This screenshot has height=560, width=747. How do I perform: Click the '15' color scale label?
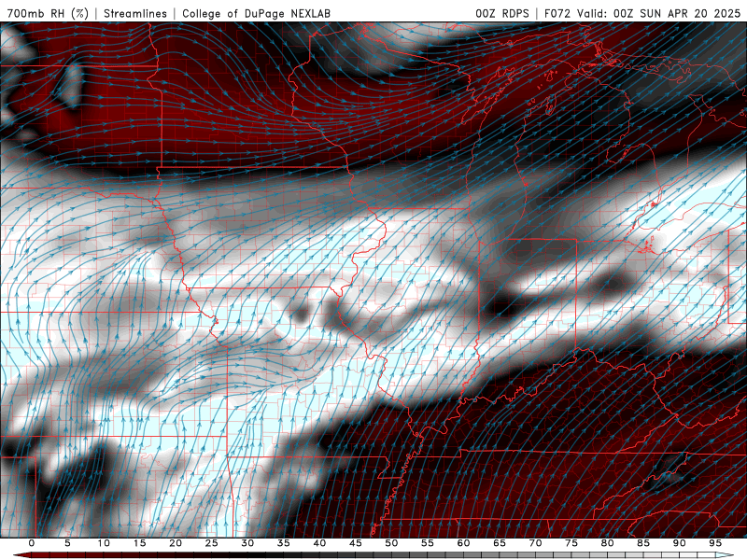point(139,543)
